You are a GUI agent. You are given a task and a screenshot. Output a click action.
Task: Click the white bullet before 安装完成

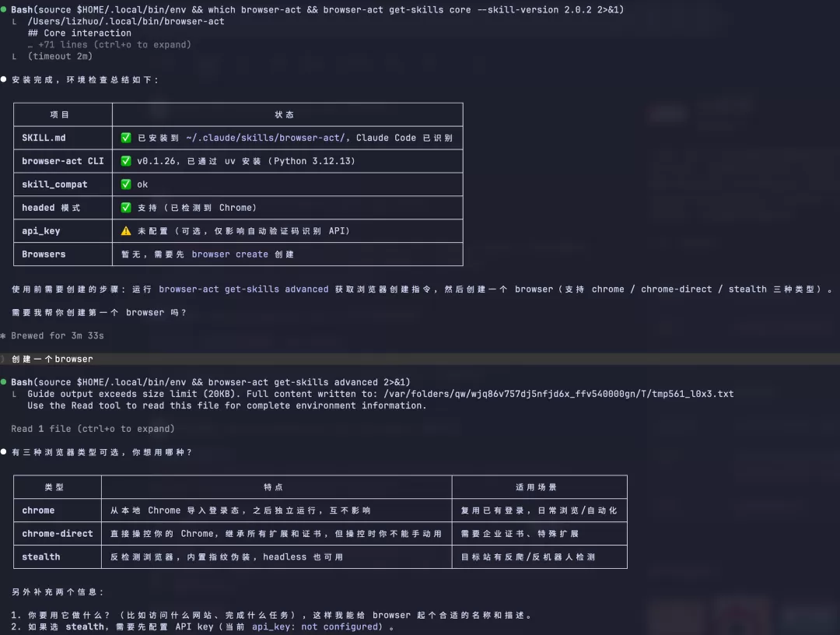click(x=4, y=79)
